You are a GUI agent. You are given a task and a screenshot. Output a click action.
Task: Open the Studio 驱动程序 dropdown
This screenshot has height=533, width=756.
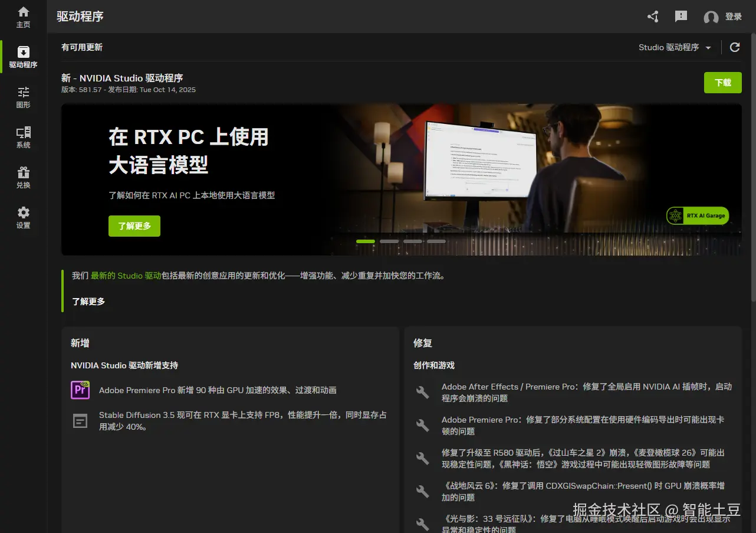(675, 47)
